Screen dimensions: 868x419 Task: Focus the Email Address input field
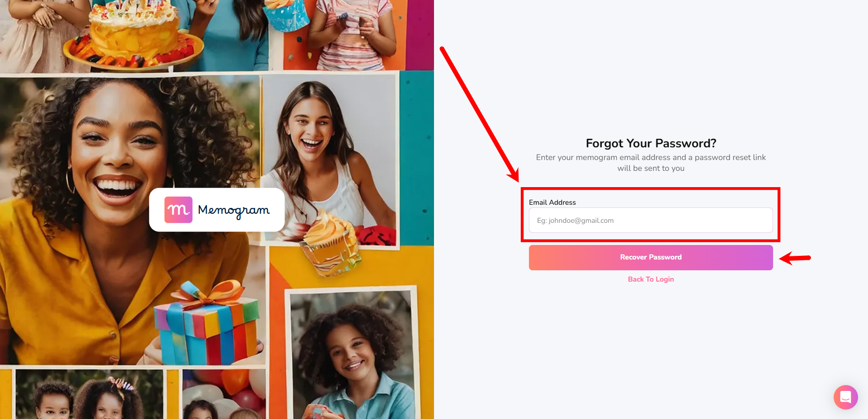(651, 220)
